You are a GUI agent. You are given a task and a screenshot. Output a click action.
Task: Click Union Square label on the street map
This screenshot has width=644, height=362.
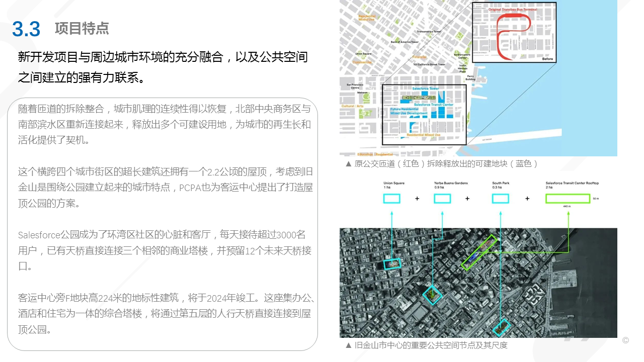[363, 54]
